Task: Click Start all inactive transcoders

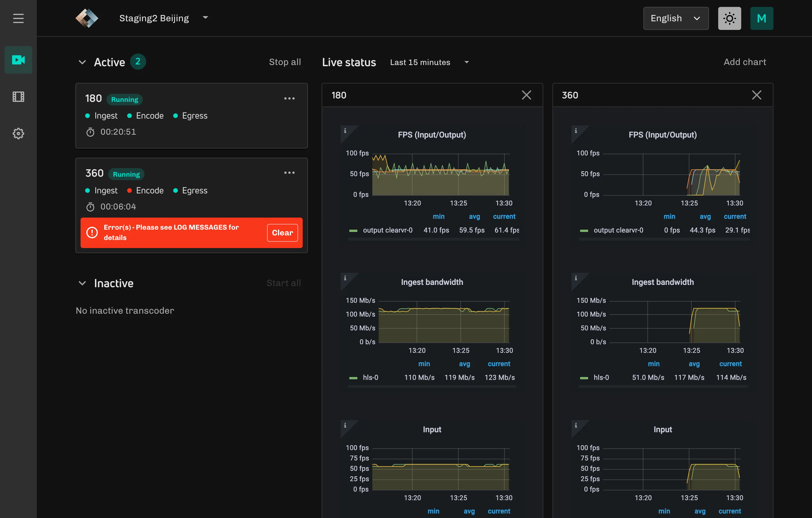Action: pyautogui.click(x=284, y=283)
